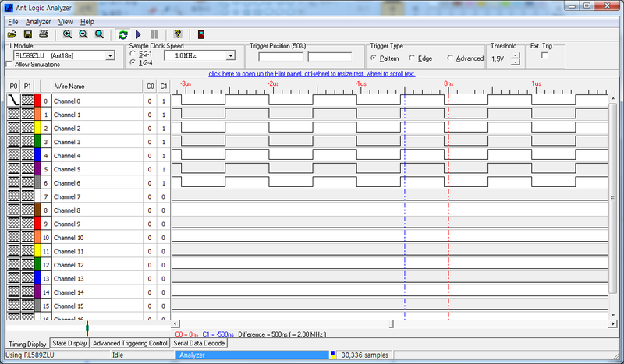This screenshot has width=624, height=364.
Task: Click the zoom out magnifier icon
Action: coord(83,34)
